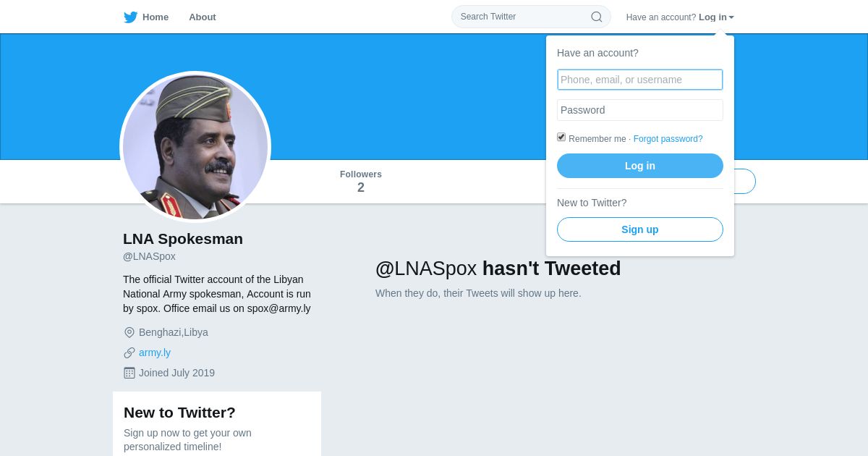The height and width of the screenshot is (456, 868).
Task: Click the location pin icon beside Benghazi
Action: 129,332
